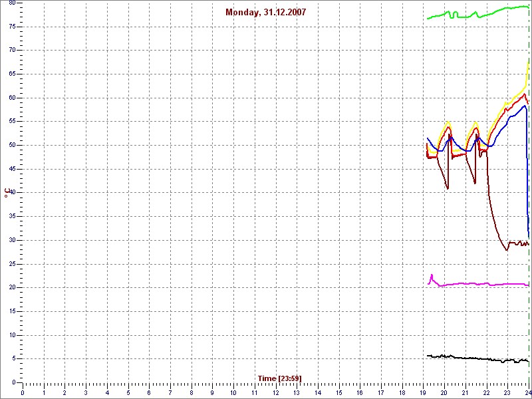This screenshot has width=532, height=399.
Task: Click the x-axis hour label 19
Action: [424, 394]
